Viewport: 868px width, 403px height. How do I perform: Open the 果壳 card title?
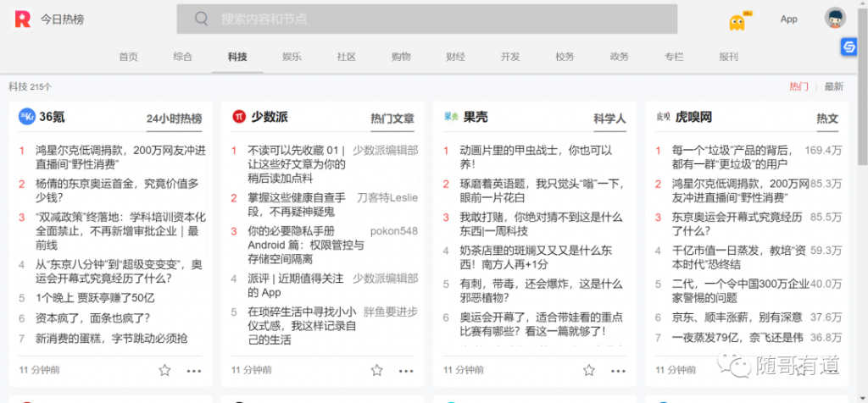click(476, 117)
